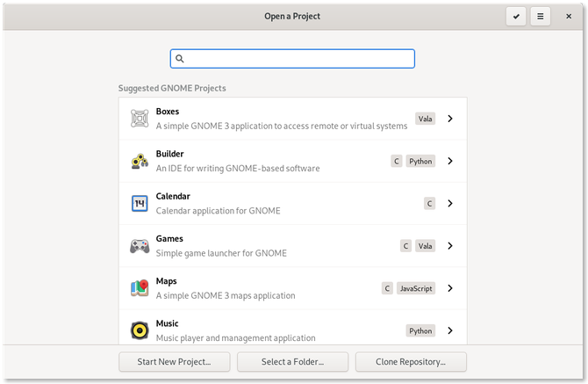
Task: Expand the Builder row chevron
Action: pos(450,161)
